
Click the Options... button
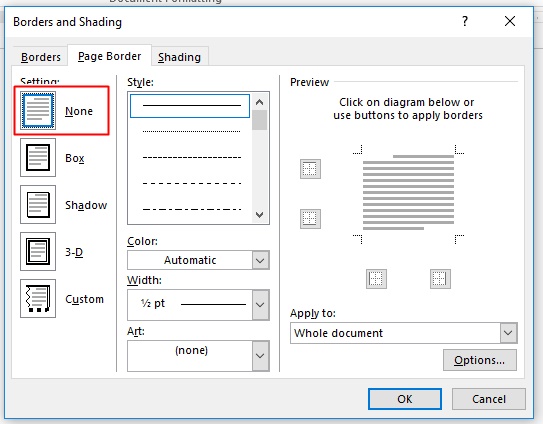(480, 360)
